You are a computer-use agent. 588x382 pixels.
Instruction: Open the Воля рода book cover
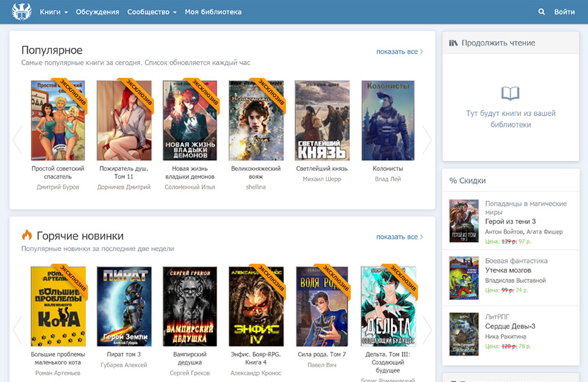[x=322, y=306]
